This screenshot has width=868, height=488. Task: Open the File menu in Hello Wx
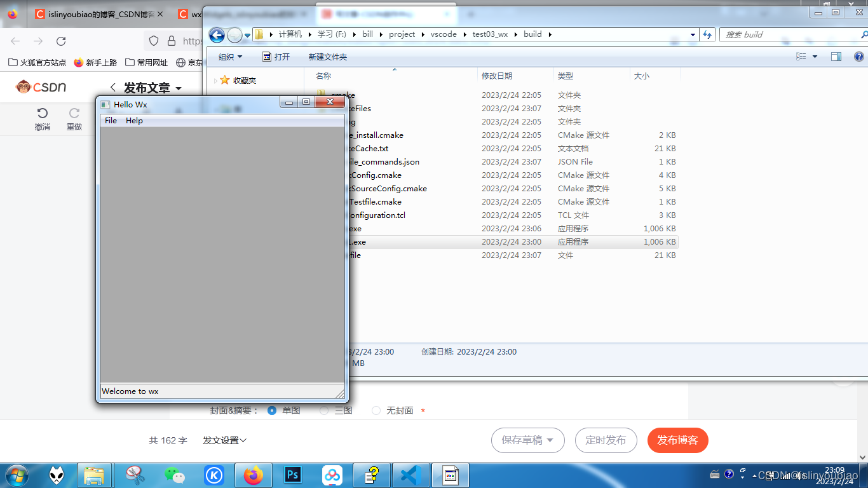click(x=110, y=121)
